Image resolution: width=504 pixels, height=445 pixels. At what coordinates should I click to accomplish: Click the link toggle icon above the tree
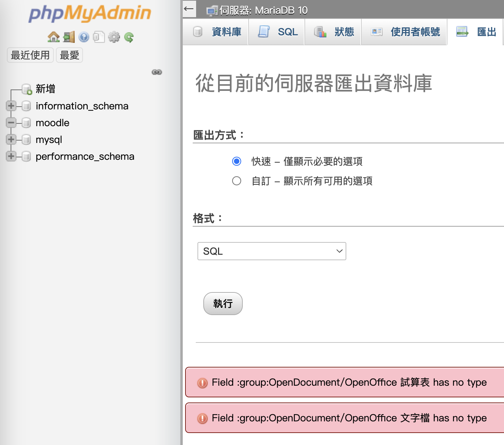156,72
